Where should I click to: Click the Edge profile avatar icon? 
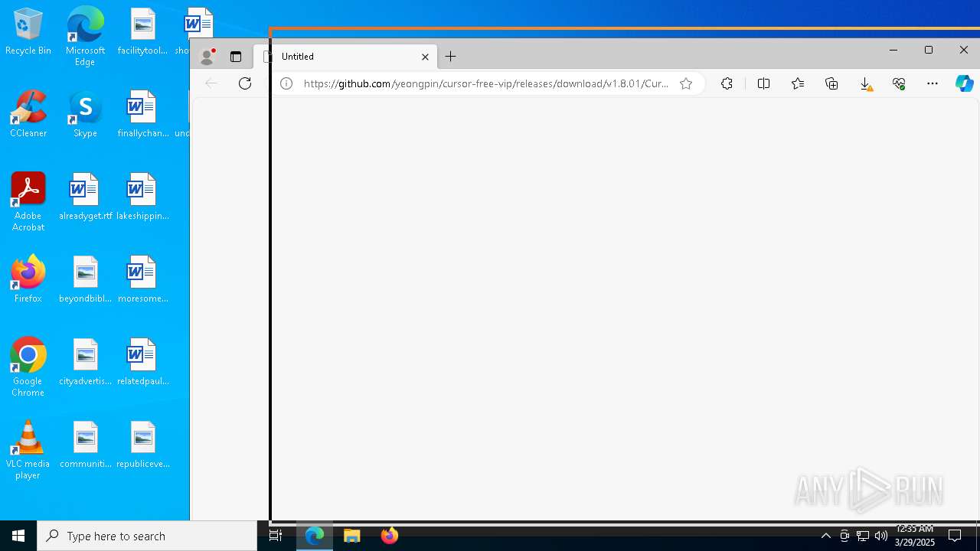tap(207, 57)
